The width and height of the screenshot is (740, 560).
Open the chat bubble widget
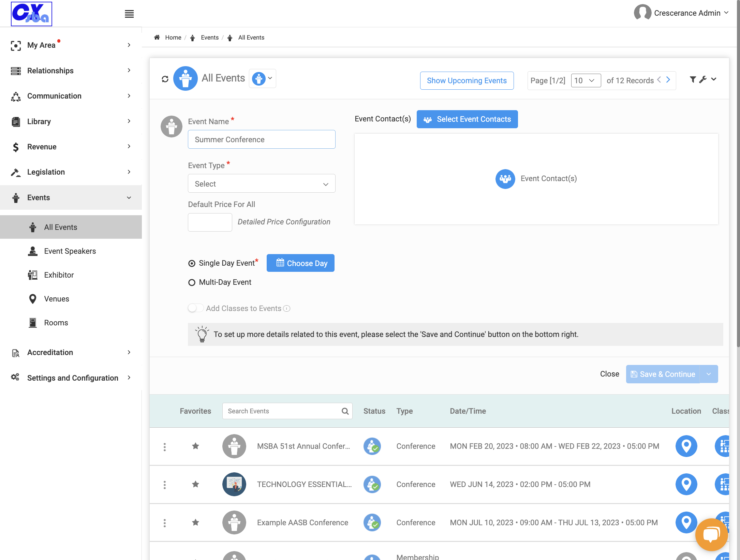[x=711, y=535]
